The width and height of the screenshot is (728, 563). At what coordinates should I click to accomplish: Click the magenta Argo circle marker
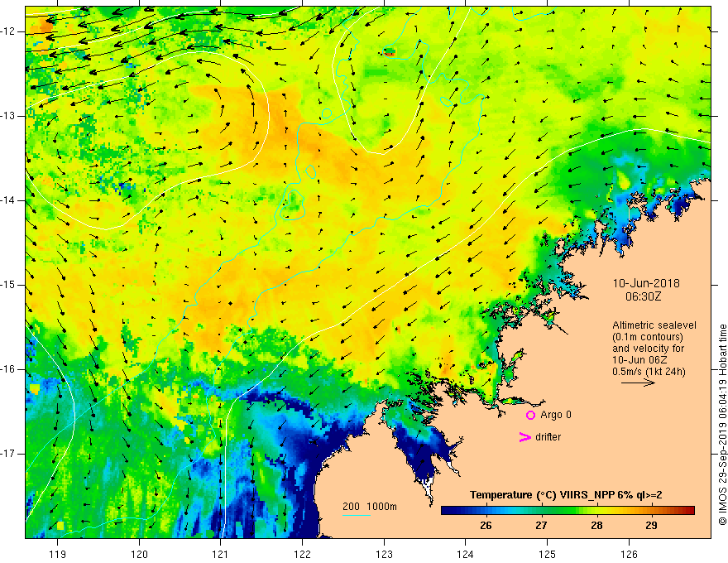[x=530, y=416]
